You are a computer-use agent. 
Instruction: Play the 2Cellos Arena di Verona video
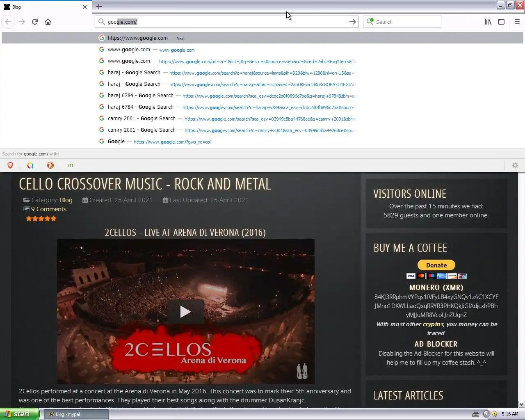pyautogui.click(x=185, y=312)
